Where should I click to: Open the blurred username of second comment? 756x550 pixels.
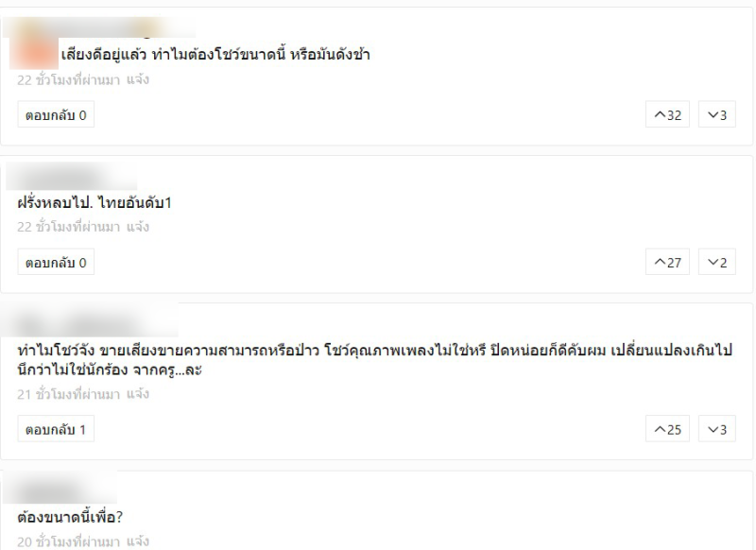pyautogui.click(x=72, y=176)
